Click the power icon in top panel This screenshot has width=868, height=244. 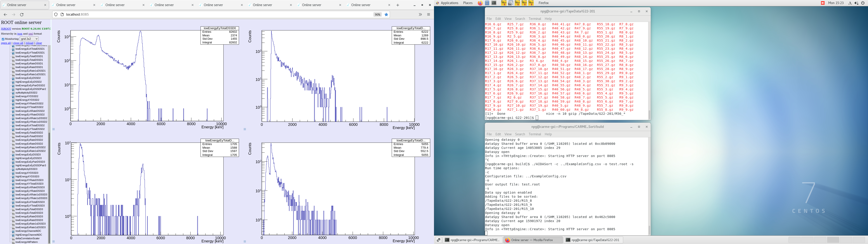pyautogui.click(x=863, y=3)
